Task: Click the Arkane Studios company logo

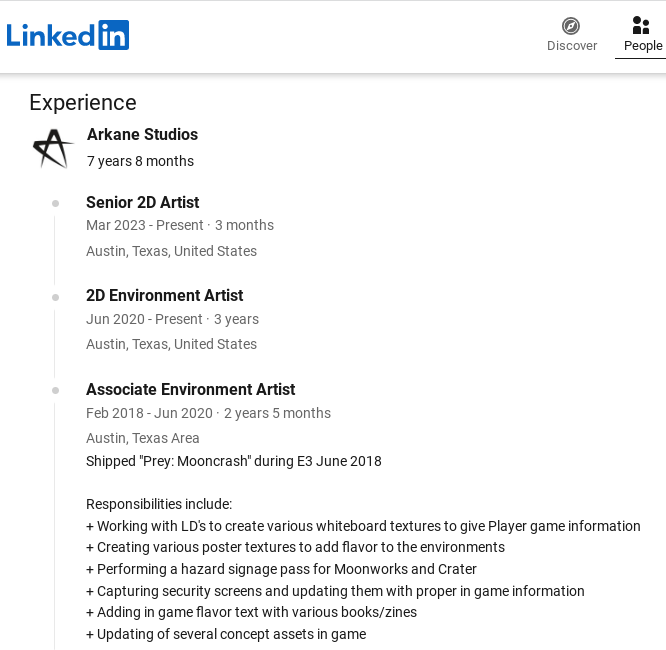Action: [x=52, y=148]
